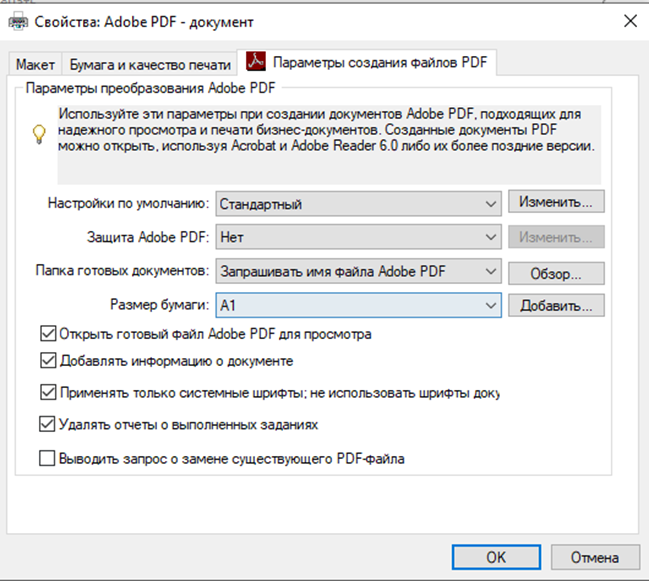Switch to the 'Макет' tab
649x581 pixels.
pyautogui.click(x=35, y=65)
